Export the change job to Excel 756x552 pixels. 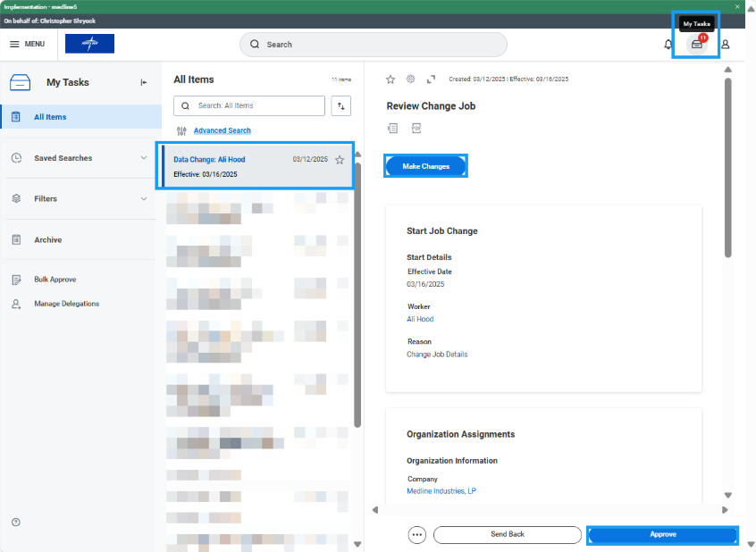[391, 128]
